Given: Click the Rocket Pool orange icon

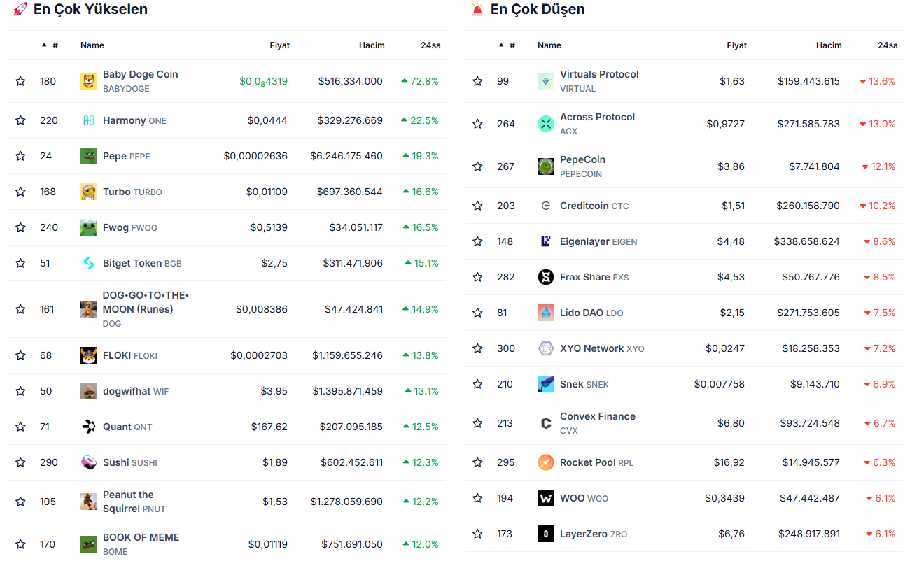Looking at the screenshot, I should [546, 462].
